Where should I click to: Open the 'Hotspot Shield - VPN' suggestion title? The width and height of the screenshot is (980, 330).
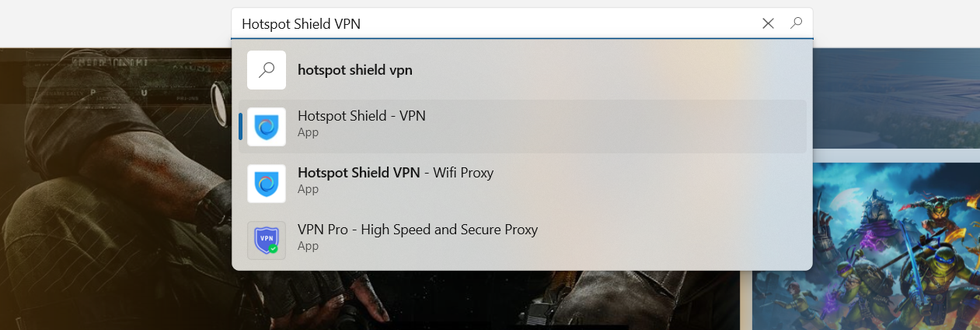click(x=361, y=116)
